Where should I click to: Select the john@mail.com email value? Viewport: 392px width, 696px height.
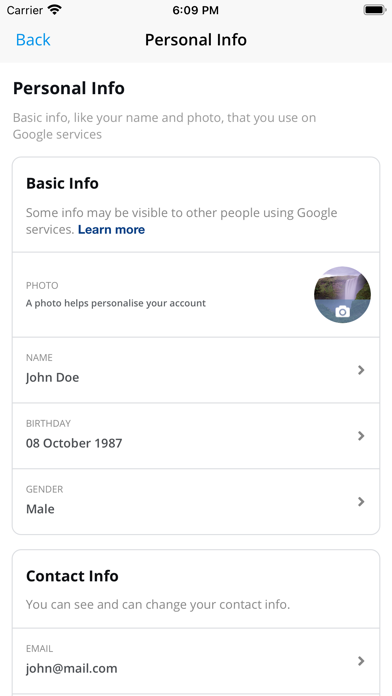click(71, 668)
